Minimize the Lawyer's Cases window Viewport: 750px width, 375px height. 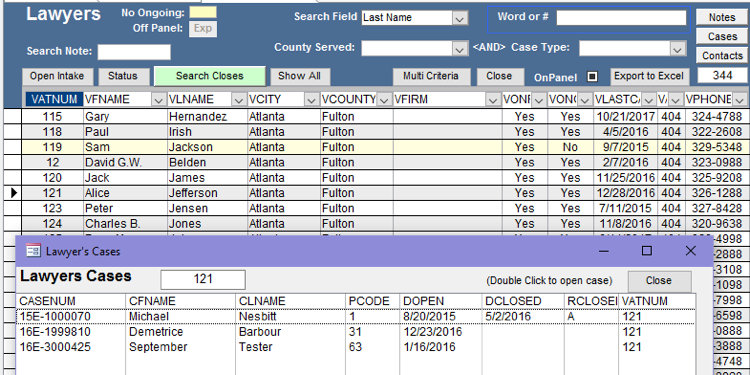click(x=603, y=251)
